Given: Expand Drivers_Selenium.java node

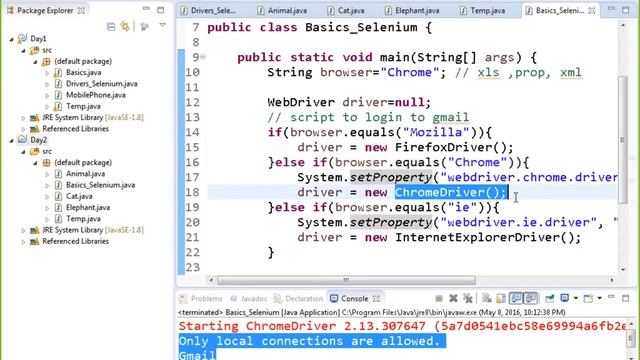Looking at the screenshot, I should [x=47, y=84].
